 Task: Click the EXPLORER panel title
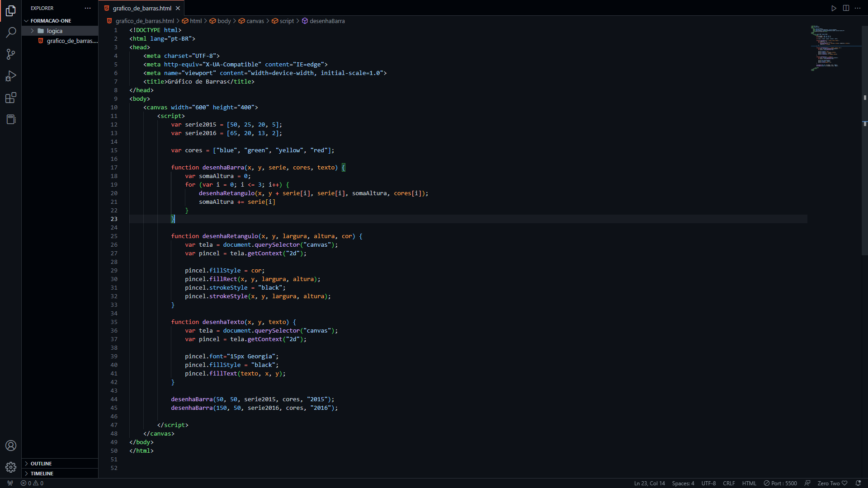tap(42, 8)
